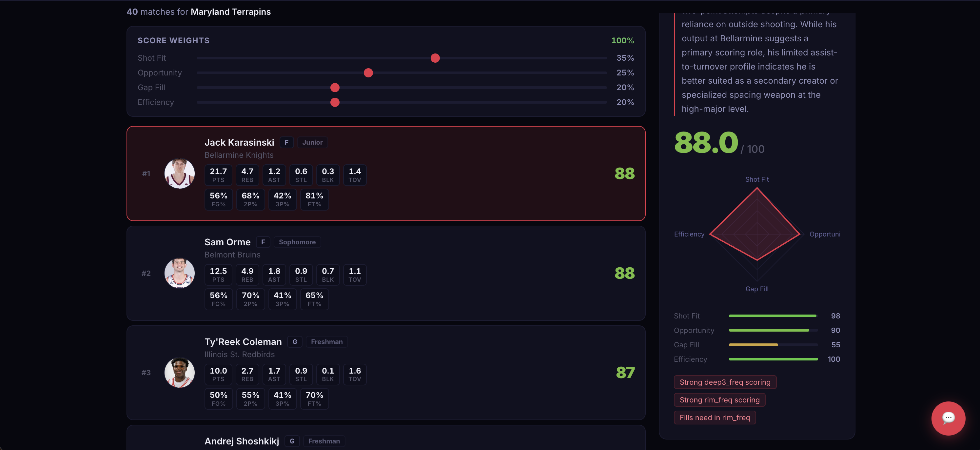Click Jack Karasinski's player photo
980x450 pixels.
coord(179,174)
